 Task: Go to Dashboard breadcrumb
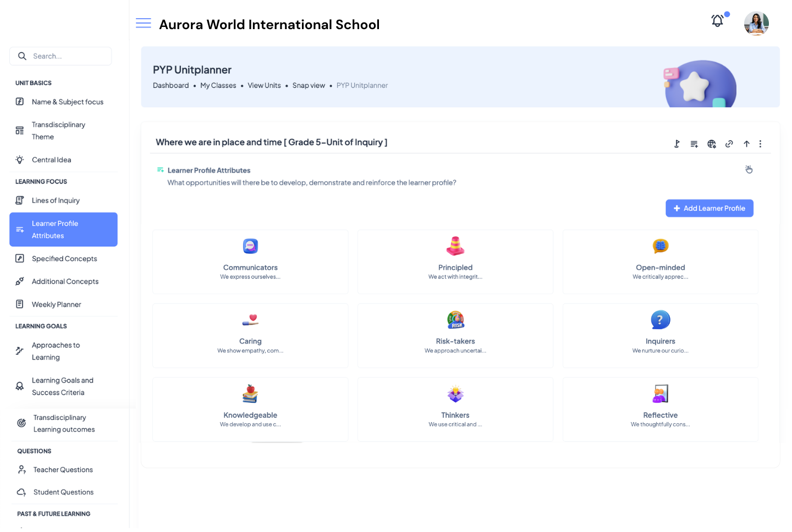click(x=170, y=86)
